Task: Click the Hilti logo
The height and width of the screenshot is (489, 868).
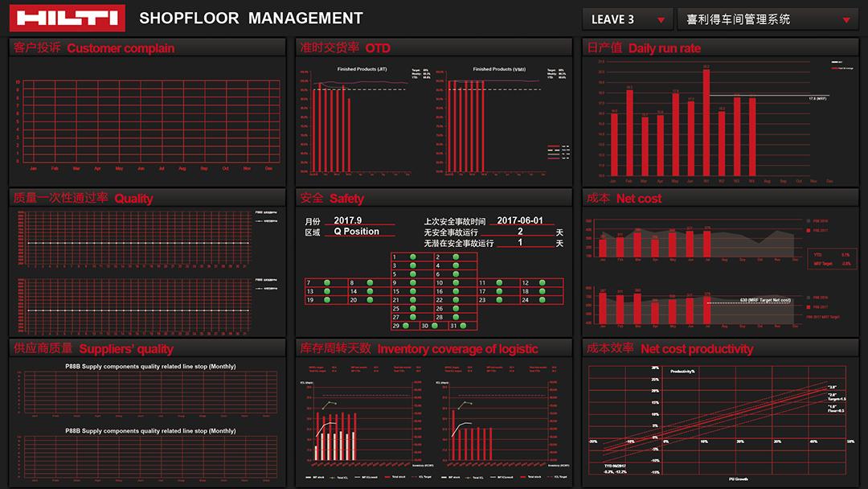Action: pos(67,18)
